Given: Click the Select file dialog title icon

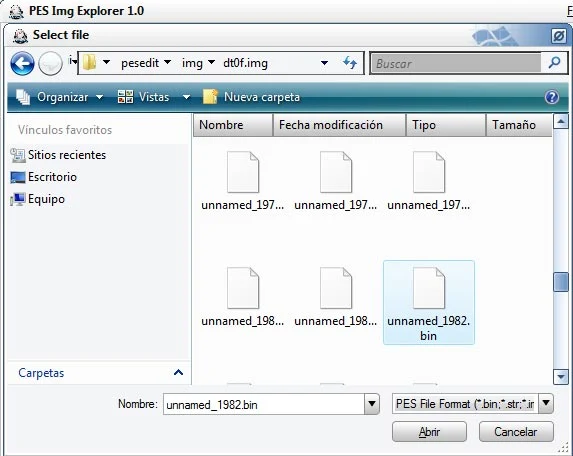Looking at the screenshot, I should tap(20, 35).
